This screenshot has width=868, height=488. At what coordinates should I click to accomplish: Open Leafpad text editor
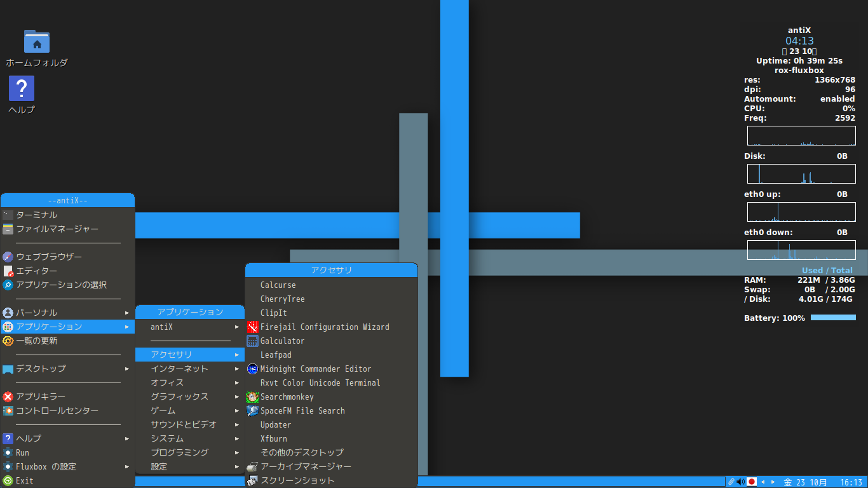tap(331, 355)
